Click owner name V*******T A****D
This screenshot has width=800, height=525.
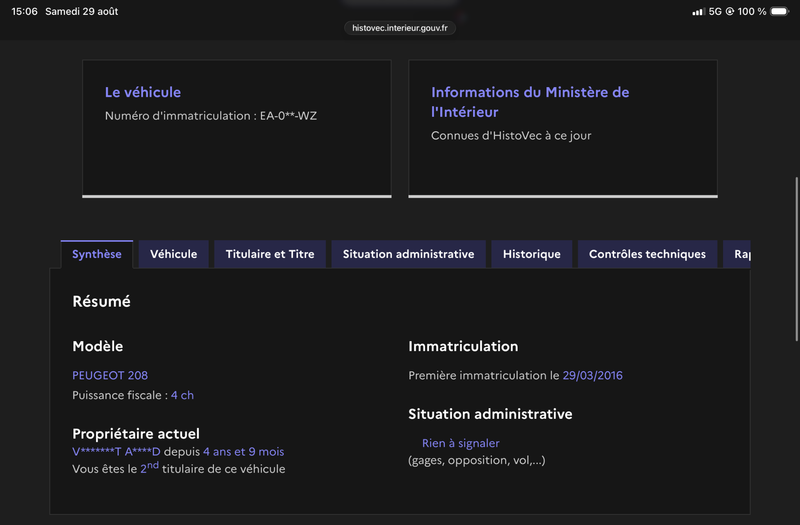(x=116, y=452)
